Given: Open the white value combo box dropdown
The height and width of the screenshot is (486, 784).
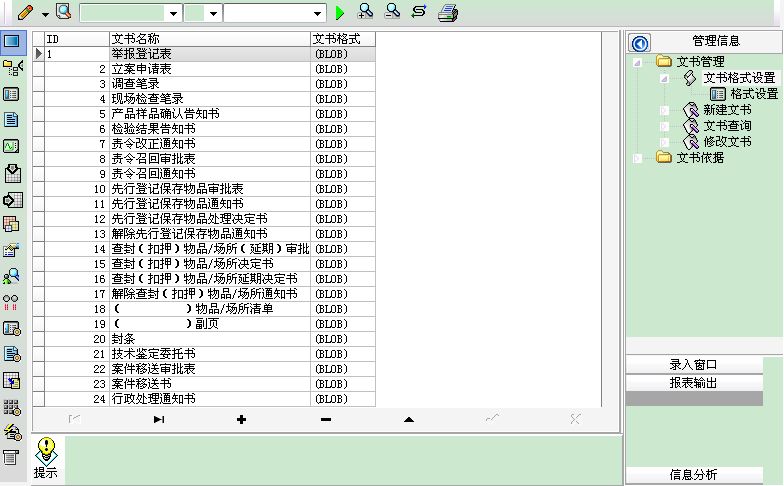Looking at the screenshot, I should click(317, 14).
